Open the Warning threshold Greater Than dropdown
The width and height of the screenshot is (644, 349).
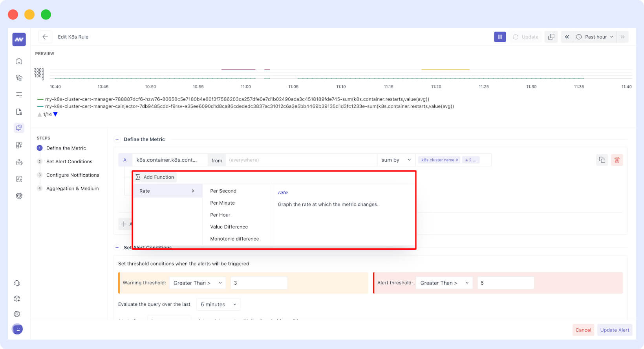tap(197, 283)
